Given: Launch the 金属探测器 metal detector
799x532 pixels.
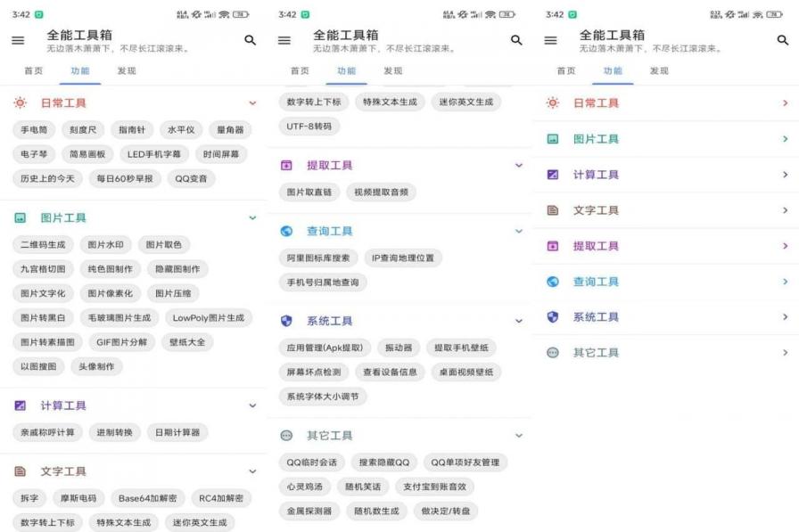Looking at the screenshot, I should [309, 512].
